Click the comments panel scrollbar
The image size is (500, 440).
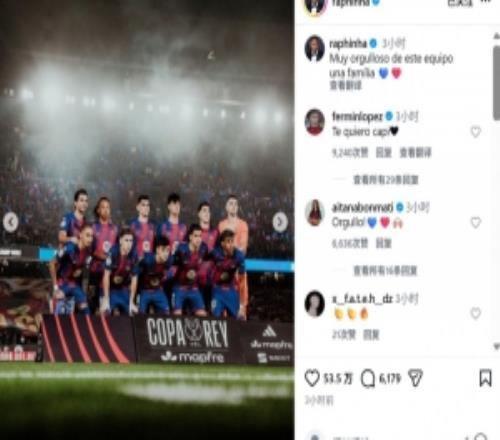(496, 83)
